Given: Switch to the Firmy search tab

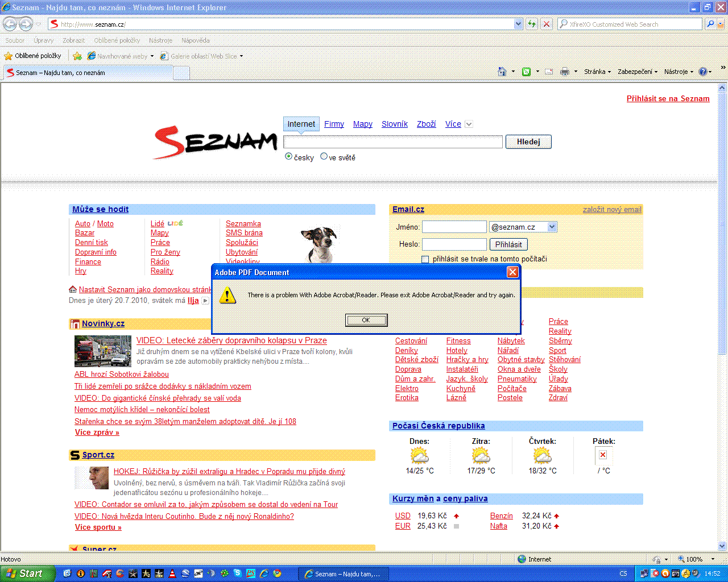Looking at the screenshot, I should tap(334, 124).
